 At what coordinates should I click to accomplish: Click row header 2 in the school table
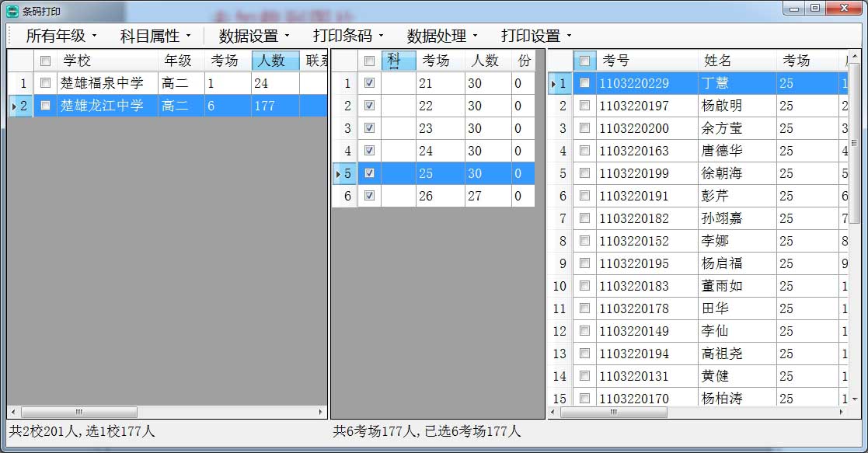(20, 105)
